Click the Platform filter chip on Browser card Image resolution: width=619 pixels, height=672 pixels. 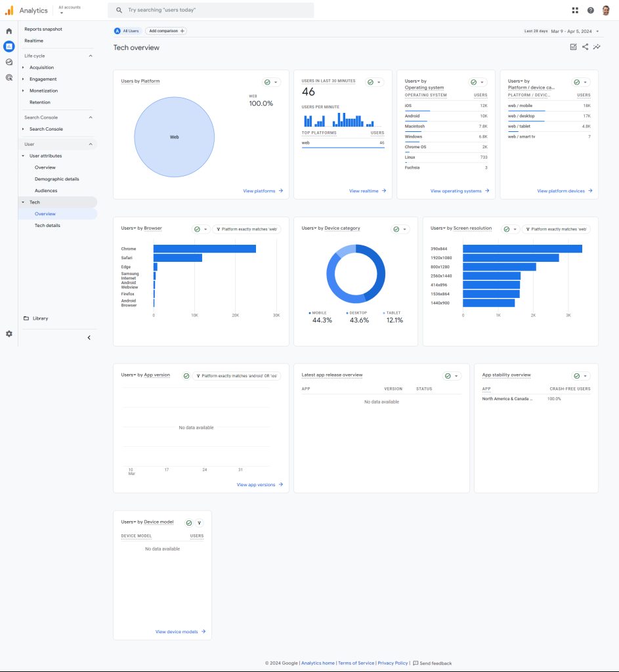click(247, 229)
